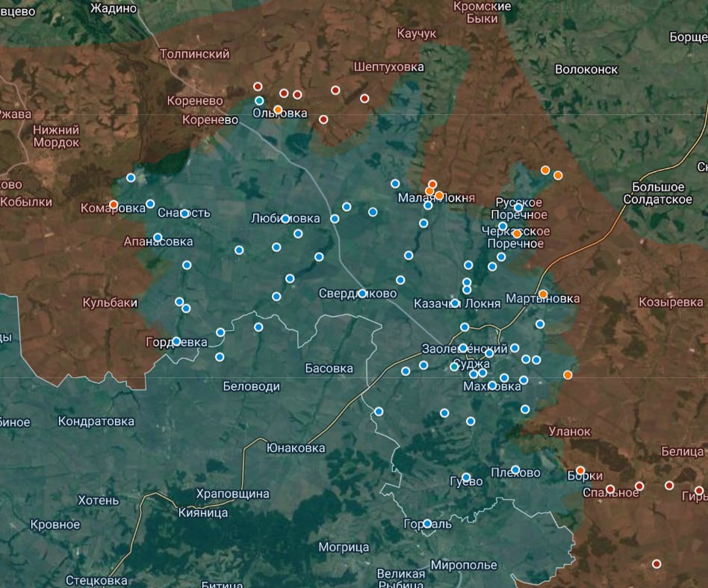Click the red marker nearest Шептуховка

[x=364, y=99]
